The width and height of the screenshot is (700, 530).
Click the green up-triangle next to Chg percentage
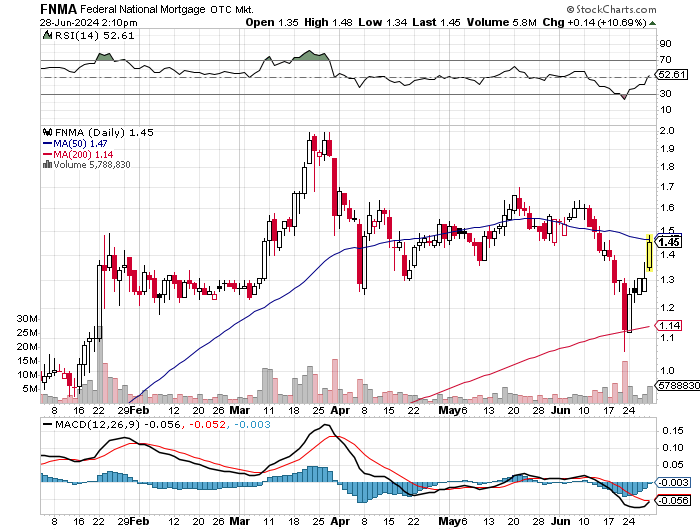(x=652, y=23)
